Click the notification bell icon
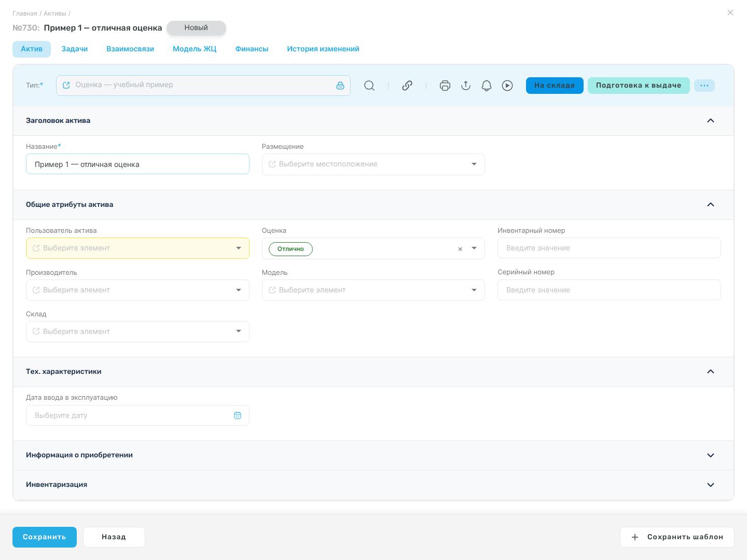 point(487,86)
